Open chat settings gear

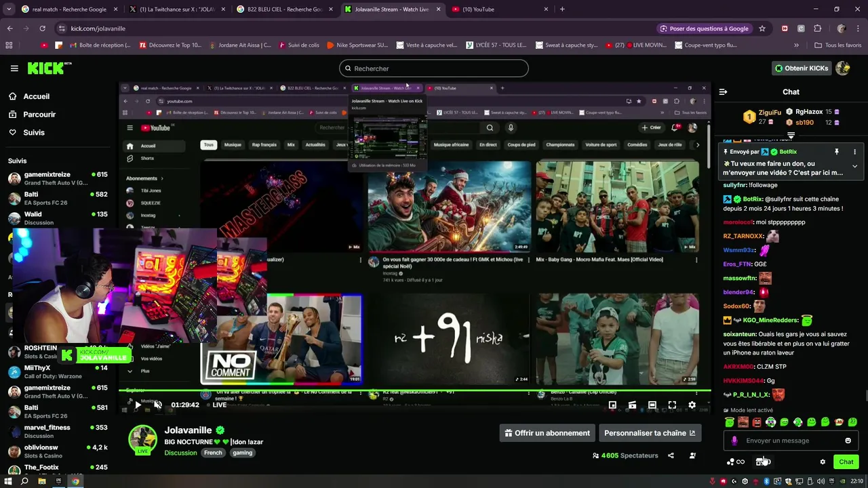click(x=823, y=462)
